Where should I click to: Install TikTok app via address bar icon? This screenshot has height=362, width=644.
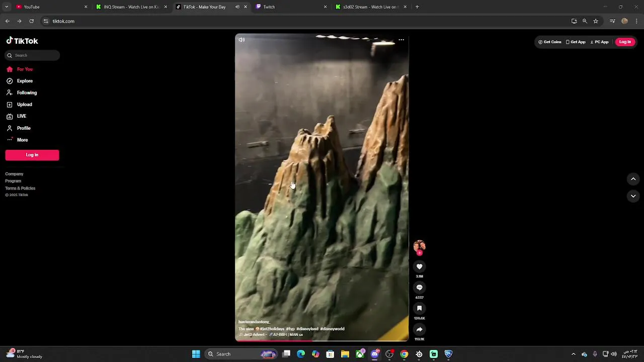click(574, 21)
